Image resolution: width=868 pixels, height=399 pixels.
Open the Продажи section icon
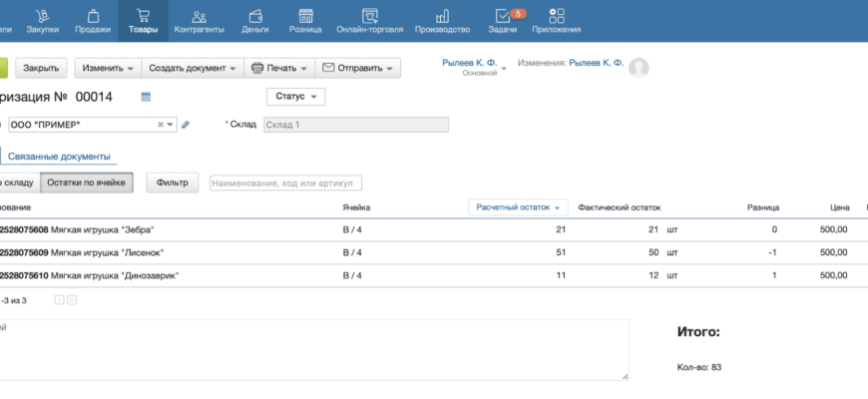(92, 16)
